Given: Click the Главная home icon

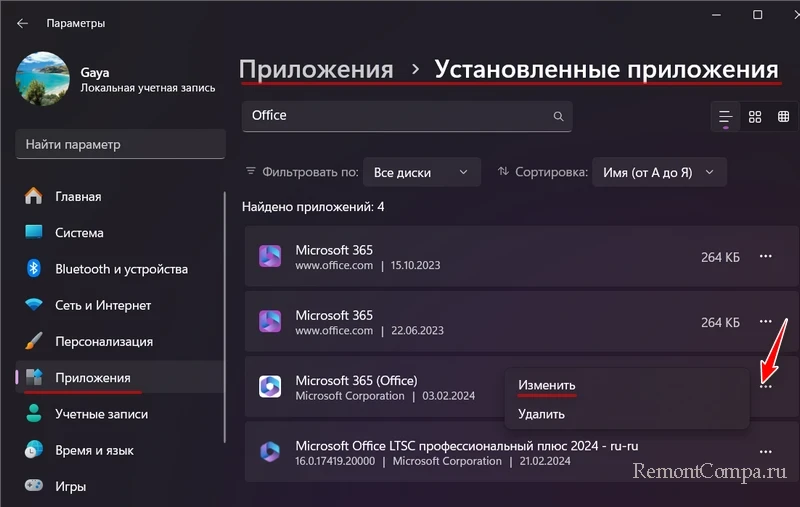Looking at the screenshot, I should [x=34, y=196].
